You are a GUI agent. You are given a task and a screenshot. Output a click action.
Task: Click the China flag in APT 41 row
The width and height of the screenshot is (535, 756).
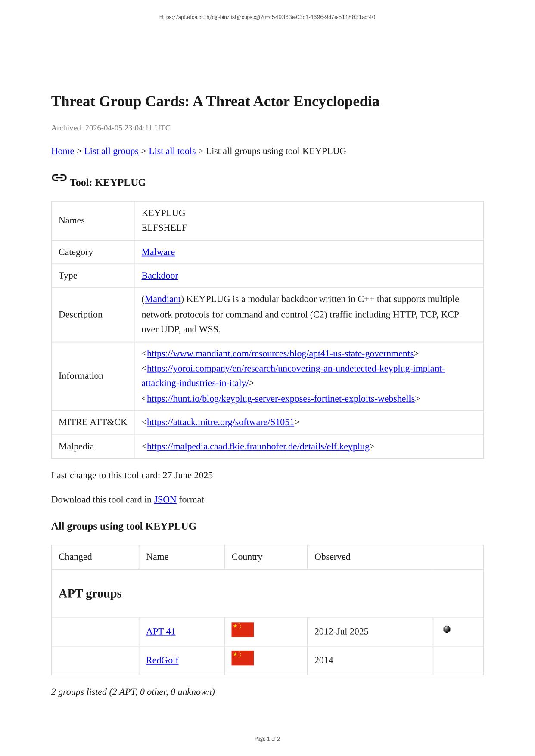point(242,629)
